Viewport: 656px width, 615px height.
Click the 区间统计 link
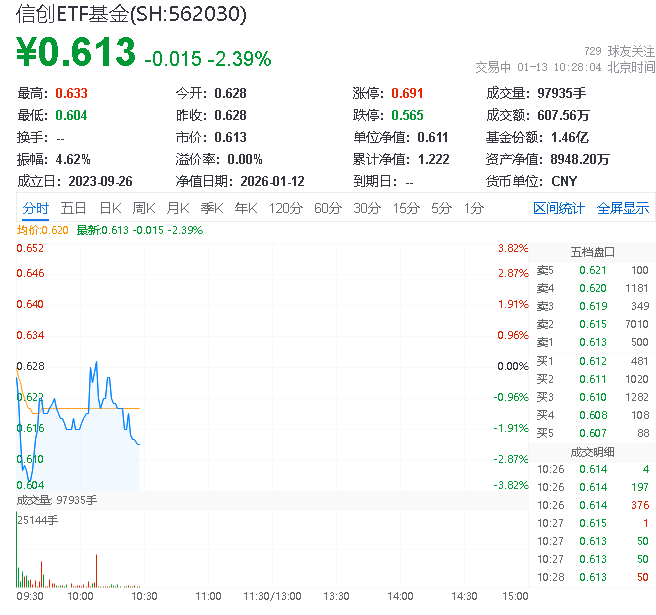(x=559, y=208)
